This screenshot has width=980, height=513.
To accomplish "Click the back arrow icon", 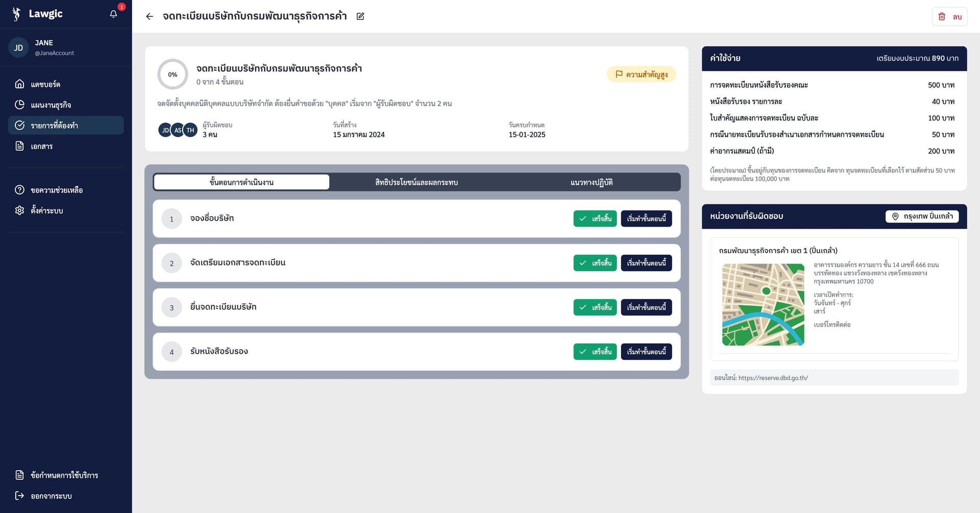I will (x=150, y=16).
